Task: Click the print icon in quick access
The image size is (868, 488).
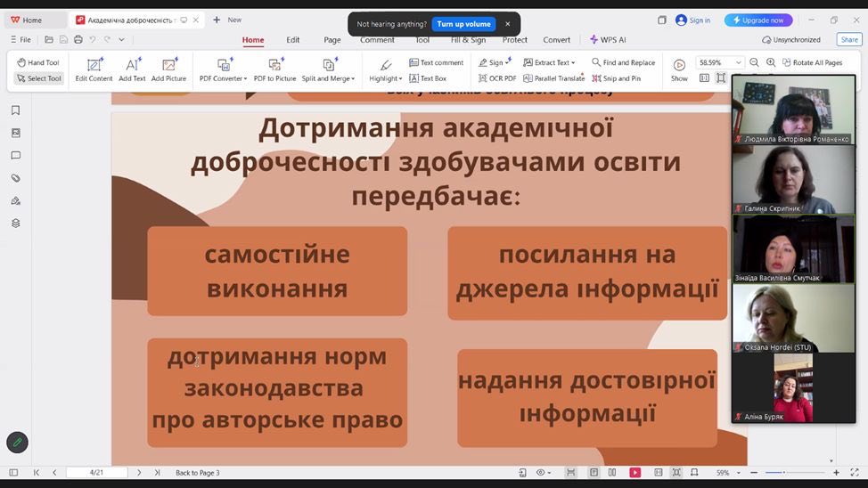Action: click(x=78, y=40)
